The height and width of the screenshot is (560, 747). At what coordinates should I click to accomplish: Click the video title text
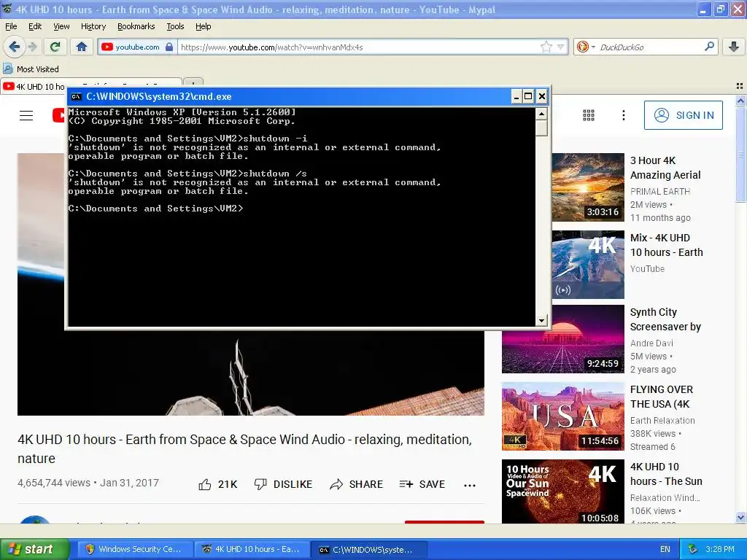tap(245, 448)
